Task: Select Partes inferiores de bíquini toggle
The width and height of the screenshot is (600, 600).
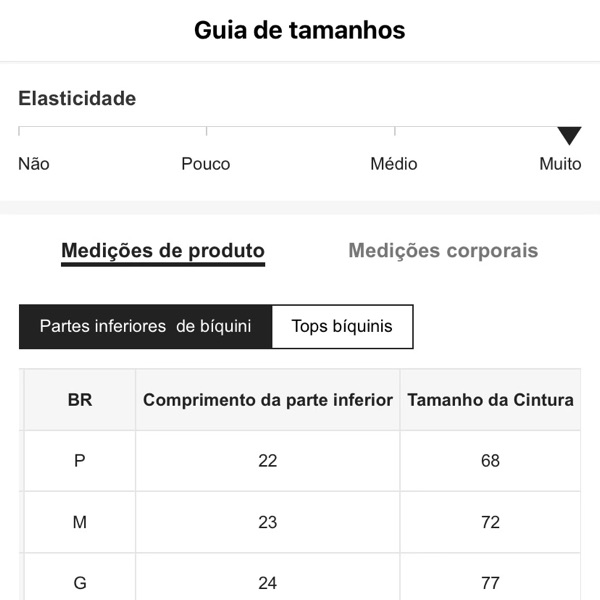Action: (x=145, y=327)
